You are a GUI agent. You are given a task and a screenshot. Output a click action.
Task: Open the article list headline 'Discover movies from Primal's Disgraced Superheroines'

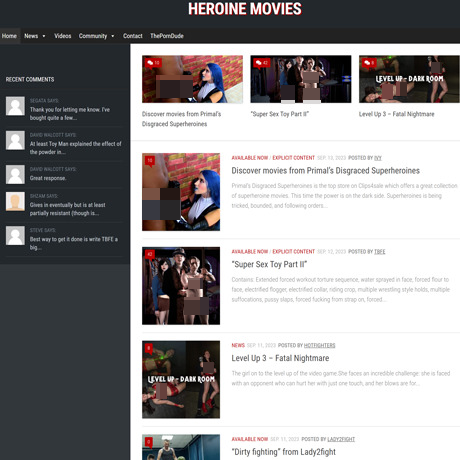[x=326, y=171]
